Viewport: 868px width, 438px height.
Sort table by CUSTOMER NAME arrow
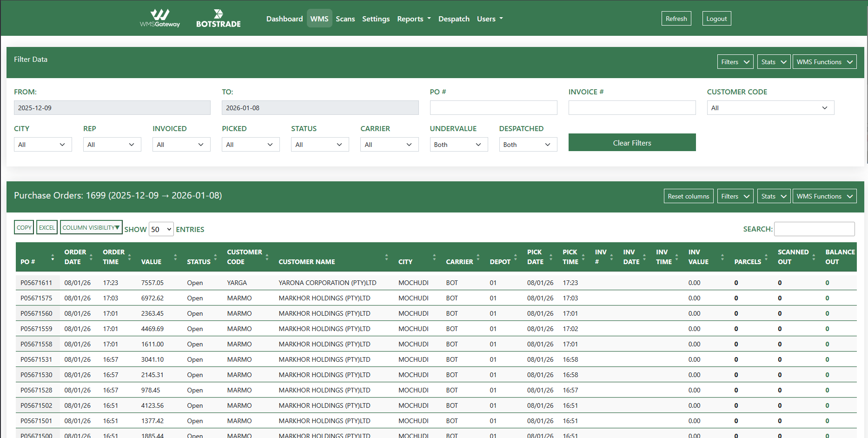pos(386,257)
